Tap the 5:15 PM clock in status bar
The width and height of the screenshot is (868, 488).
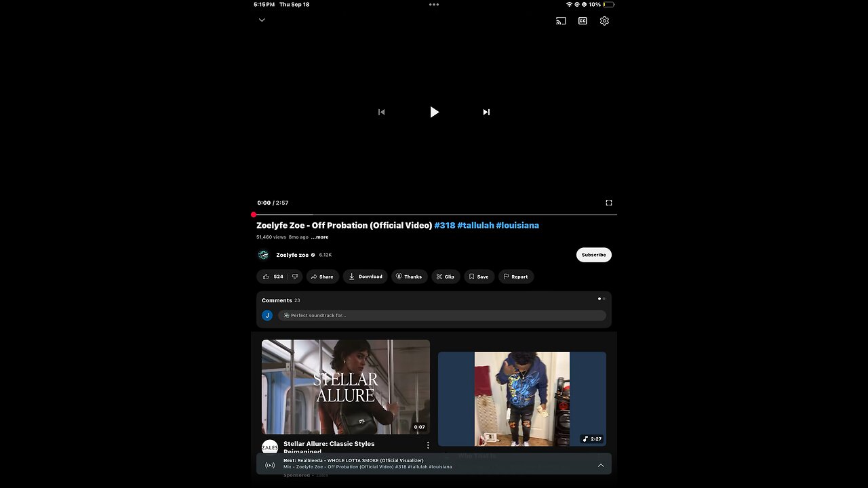click(x=264, y=4)
